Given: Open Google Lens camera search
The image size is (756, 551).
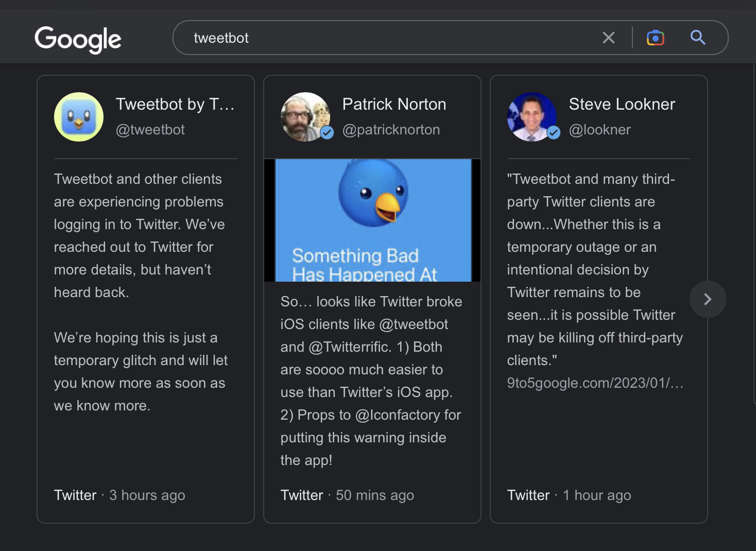Looking at the screenshot, I should point(655,38).
